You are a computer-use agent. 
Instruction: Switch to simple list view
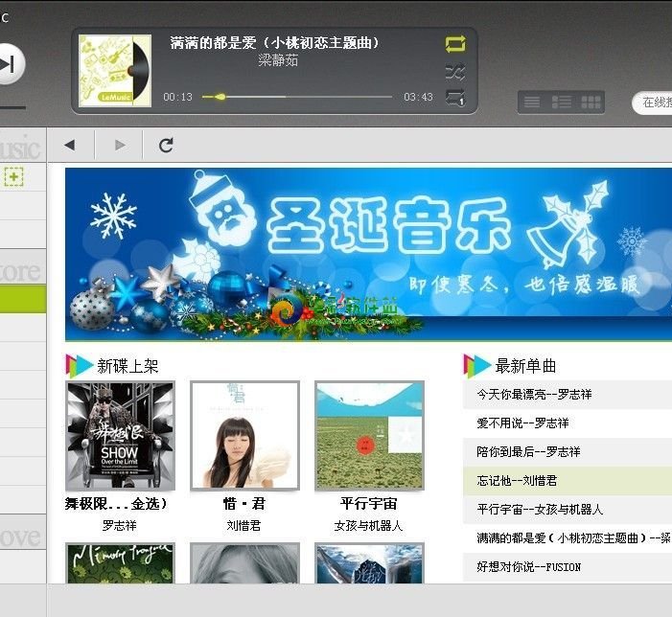(532, 103)
